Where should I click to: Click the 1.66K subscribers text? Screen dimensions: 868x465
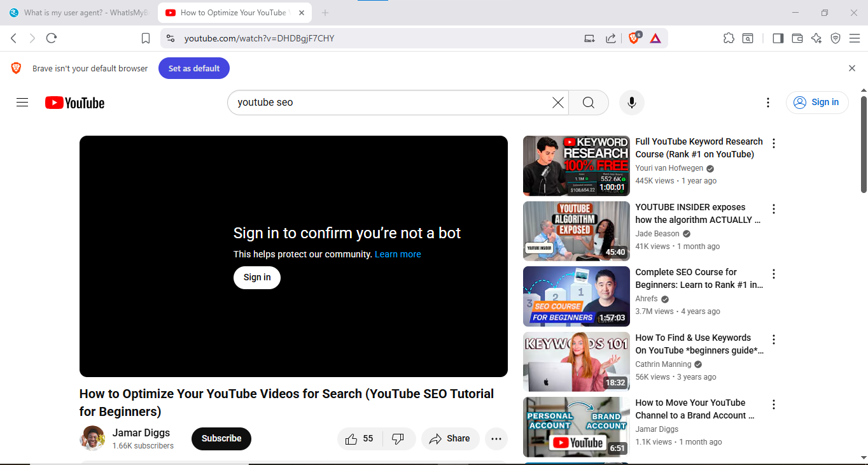(143, 446)
